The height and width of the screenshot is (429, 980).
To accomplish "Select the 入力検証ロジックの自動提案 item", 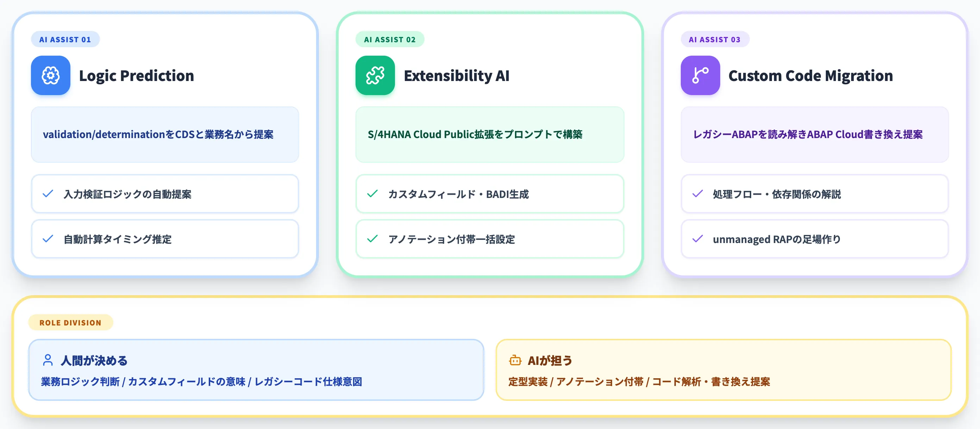I will [165, 194].
